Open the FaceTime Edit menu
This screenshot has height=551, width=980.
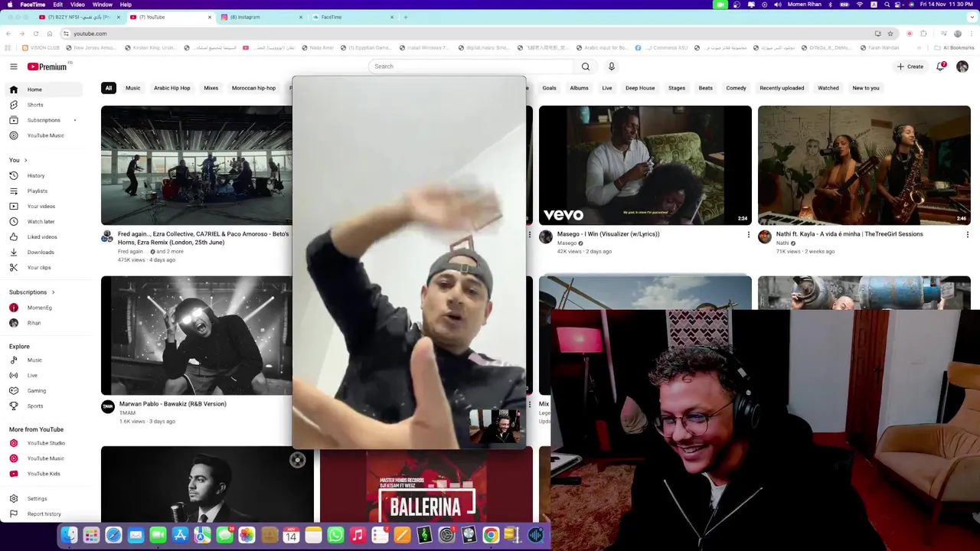58,5
